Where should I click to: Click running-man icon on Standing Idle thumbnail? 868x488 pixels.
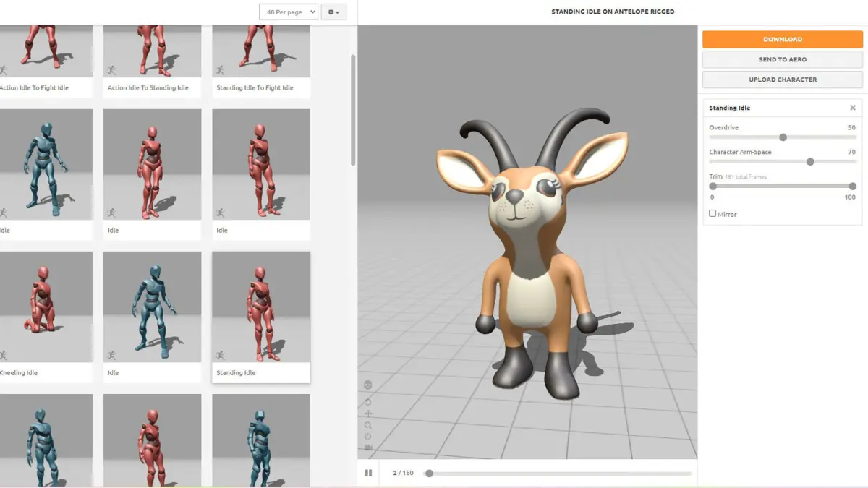click(219, 355)
